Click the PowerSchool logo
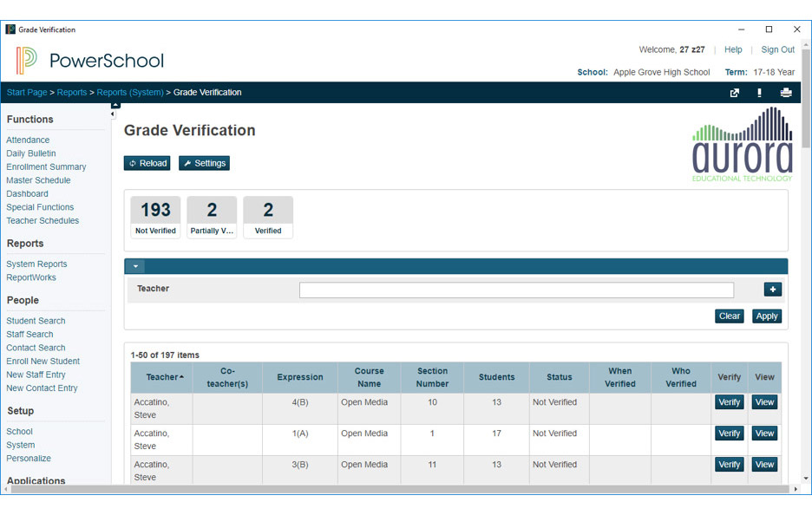812x515 pixels. (x=90, y=60)
